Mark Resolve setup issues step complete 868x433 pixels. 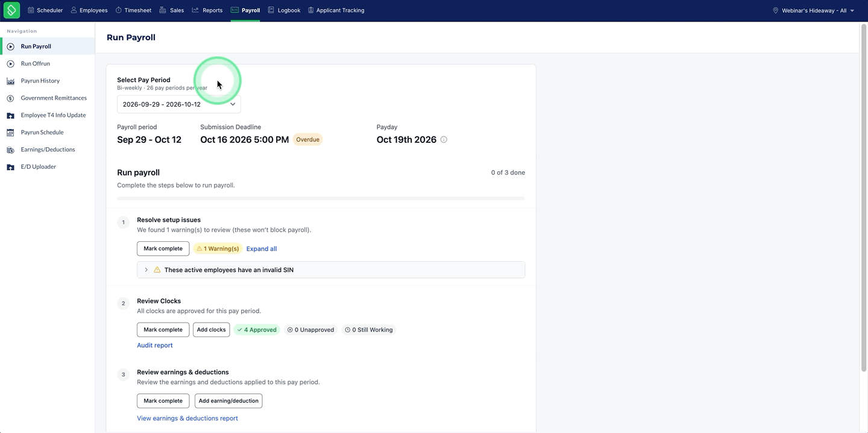163,248
